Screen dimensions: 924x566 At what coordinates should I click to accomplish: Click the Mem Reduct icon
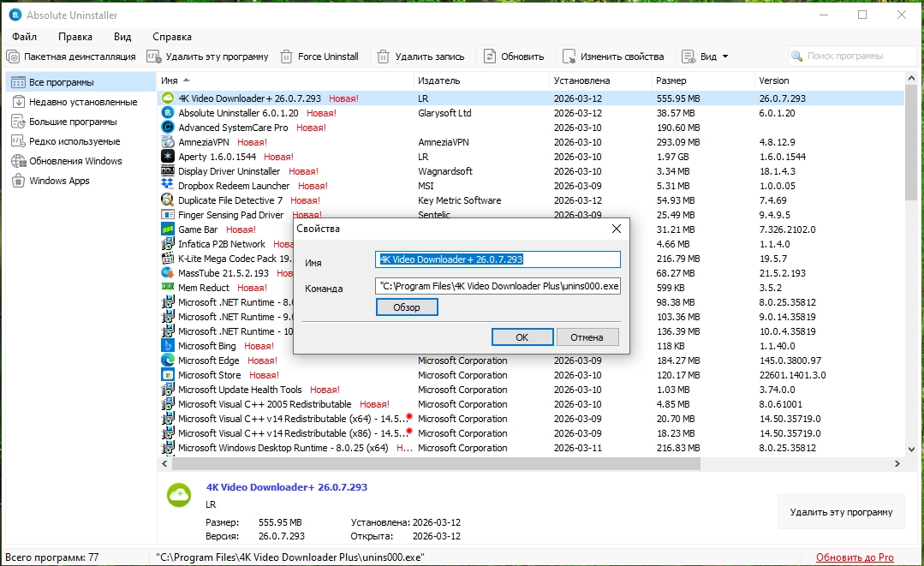(168, 288)
